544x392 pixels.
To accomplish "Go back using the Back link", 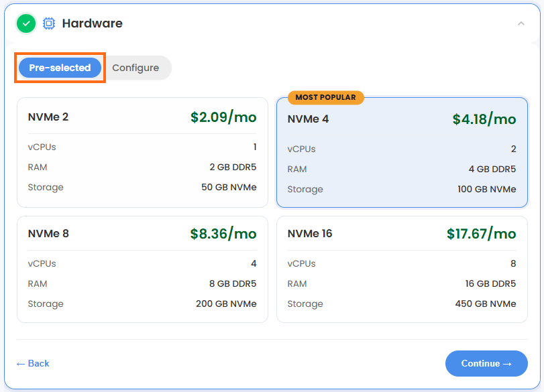I will [x=33, y=363].
